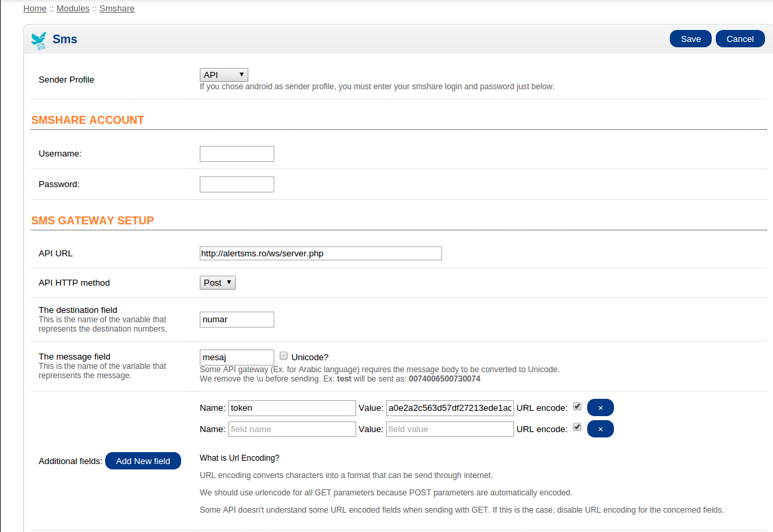Remove the token additional field row
The width and height of the screenshot is (773, 532).
click(600, 407)
